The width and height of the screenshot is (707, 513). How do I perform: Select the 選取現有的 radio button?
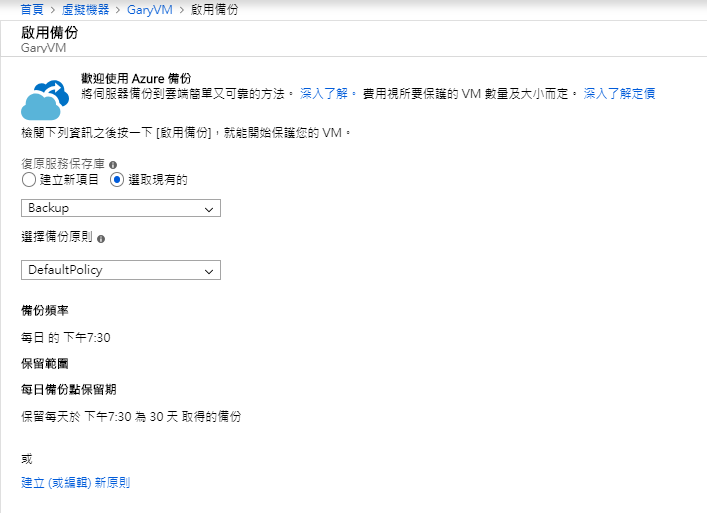tap(117, 180)
